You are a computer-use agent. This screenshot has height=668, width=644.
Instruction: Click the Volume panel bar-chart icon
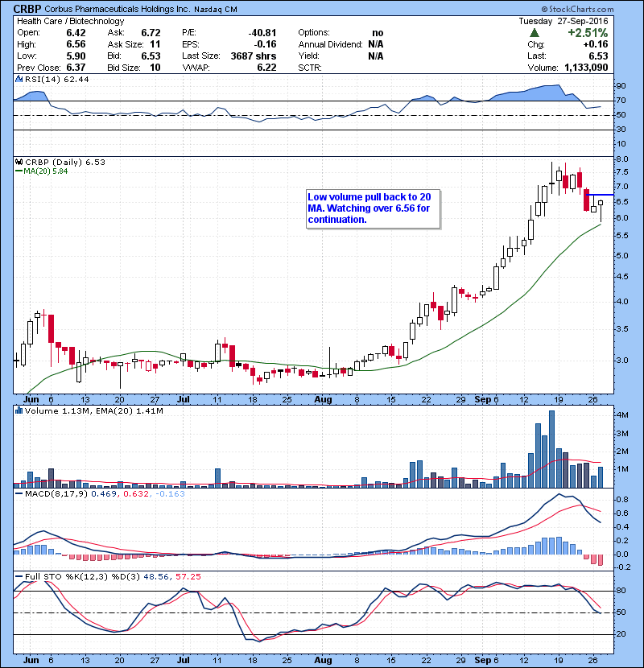pyautogui.click(x=19, y=410)
